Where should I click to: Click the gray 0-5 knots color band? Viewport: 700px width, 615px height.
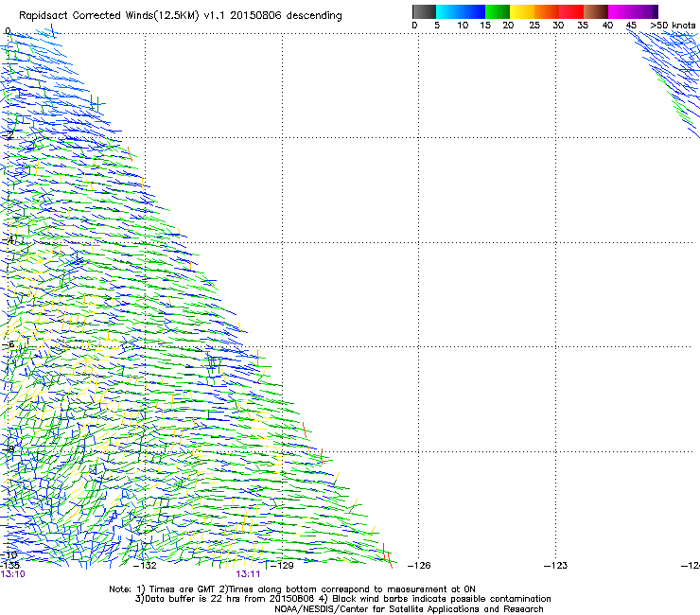point(424,11)
